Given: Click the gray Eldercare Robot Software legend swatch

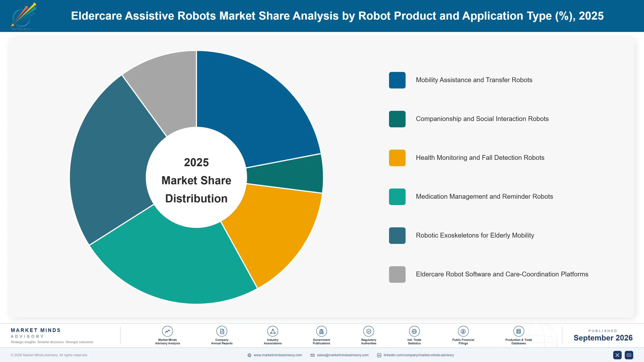Looking at the screenshot, I should click(x=397, y=274).
